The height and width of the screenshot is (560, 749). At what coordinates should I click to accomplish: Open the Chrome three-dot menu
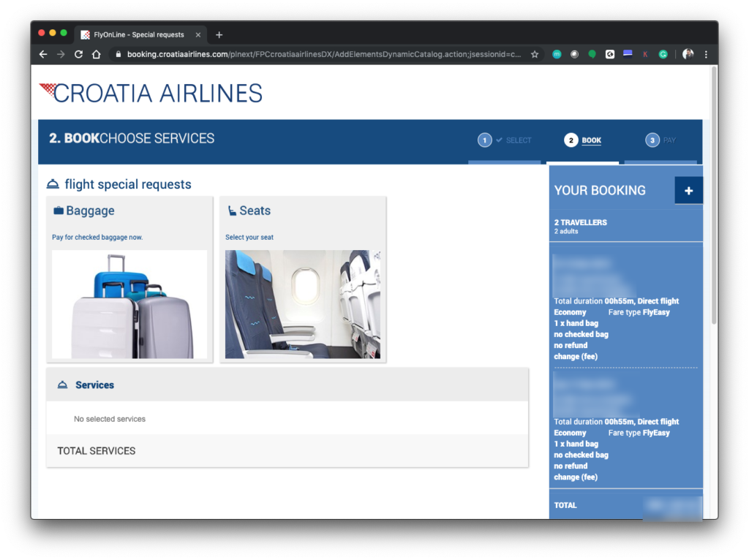(x=706, y=54)
